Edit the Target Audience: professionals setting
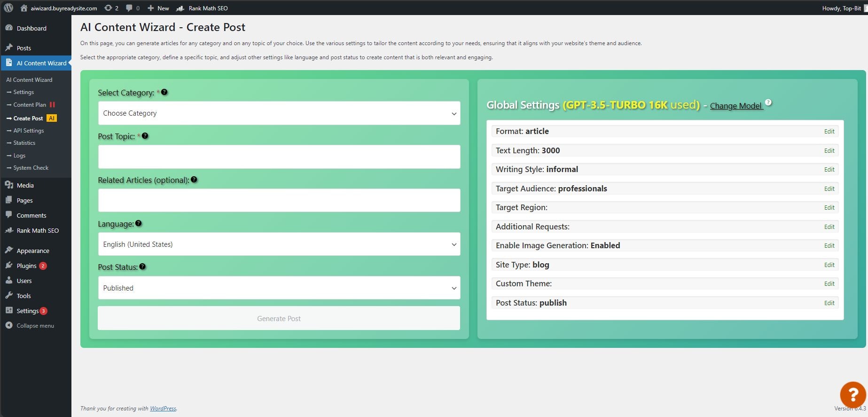868x417 pixels. [829, 189]
